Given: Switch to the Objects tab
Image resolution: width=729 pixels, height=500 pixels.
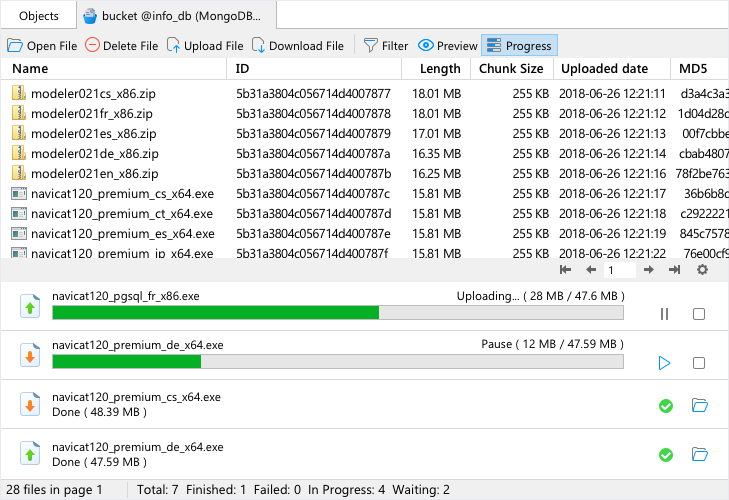Looking at the screenshot, I should [x=39, y=16].
